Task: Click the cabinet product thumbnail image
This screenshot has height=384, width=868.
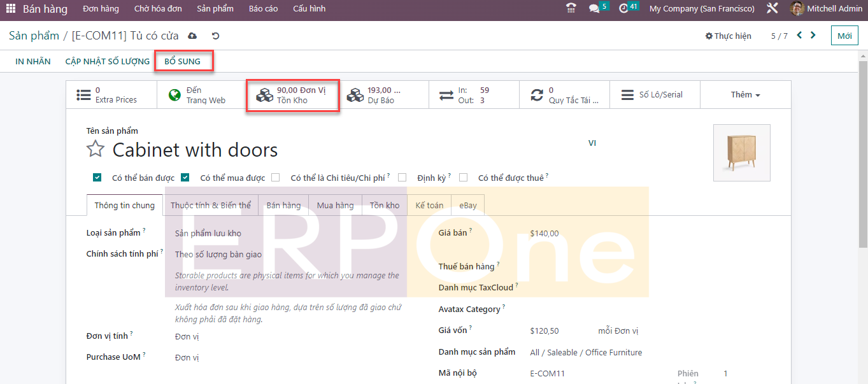Action: coord(741,153)
